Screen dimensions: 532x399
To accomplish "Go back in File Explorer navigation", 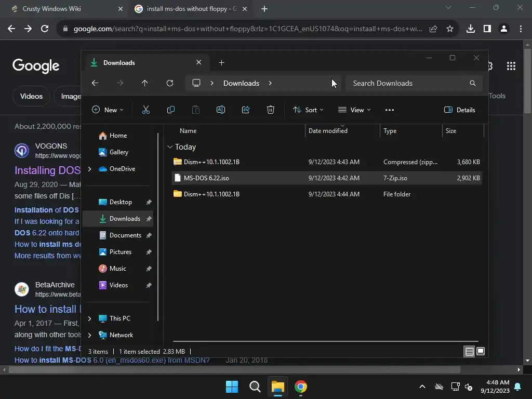I will 95,83.
